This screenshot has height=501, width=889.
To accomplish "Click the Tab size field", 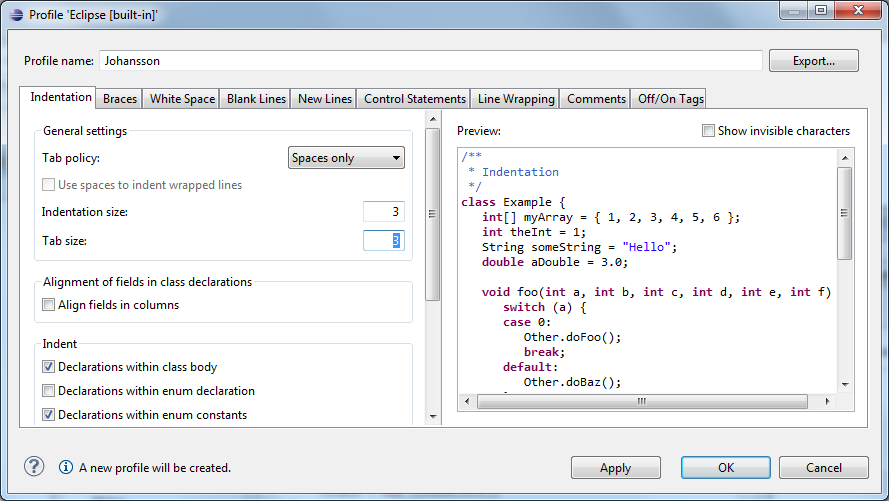I will click(384, 240).
